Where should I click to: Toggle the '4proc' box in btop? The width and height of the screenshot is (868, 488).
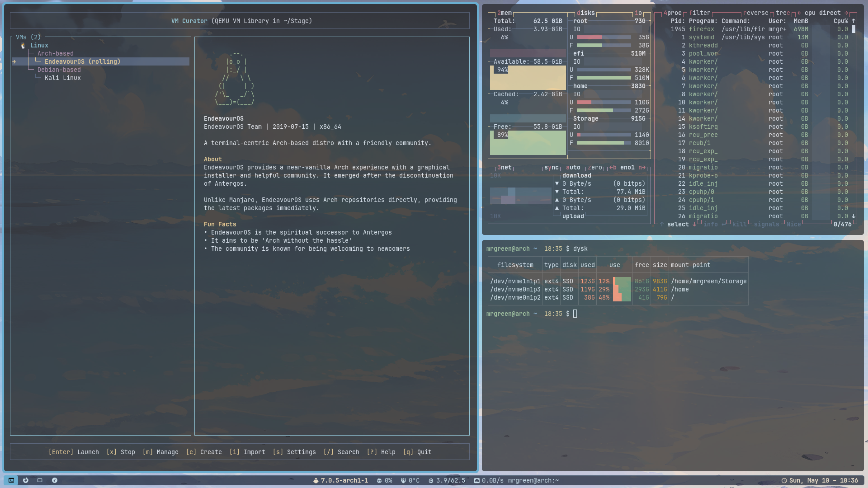tap(673, 13)
